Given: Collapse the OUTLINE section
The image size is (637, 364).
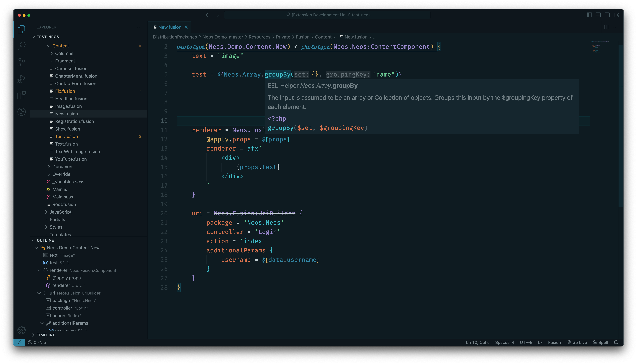Looking at the screenshot, I should pos(45,240).
